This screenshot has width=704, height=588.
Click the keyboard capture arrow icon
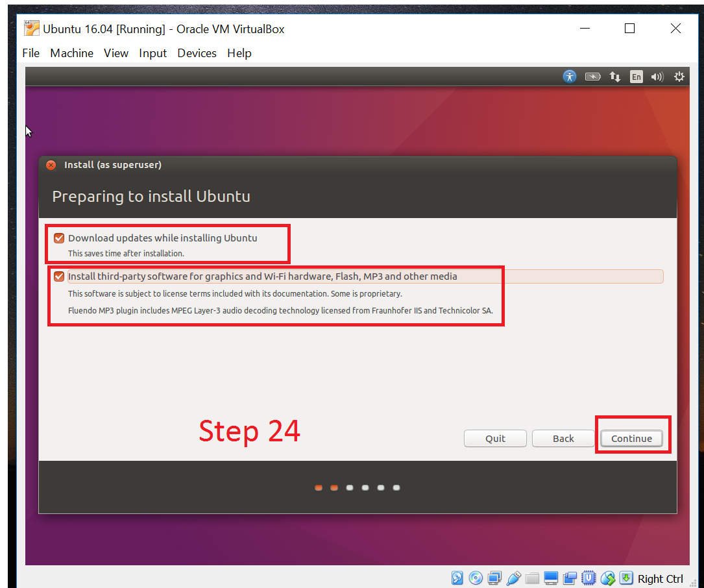[626, 578]
